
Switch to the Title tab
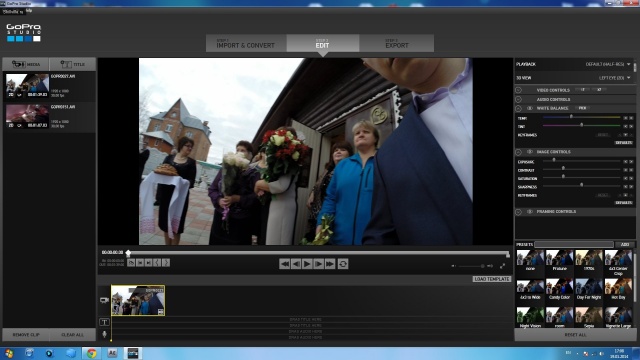click(x=73, y=64)
